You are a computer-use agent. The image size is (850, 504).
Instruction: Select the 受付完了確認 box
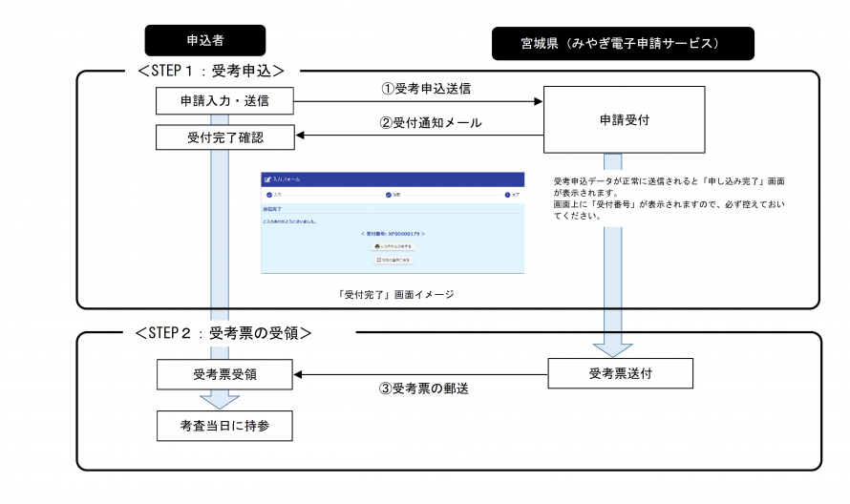coord(224,137)
